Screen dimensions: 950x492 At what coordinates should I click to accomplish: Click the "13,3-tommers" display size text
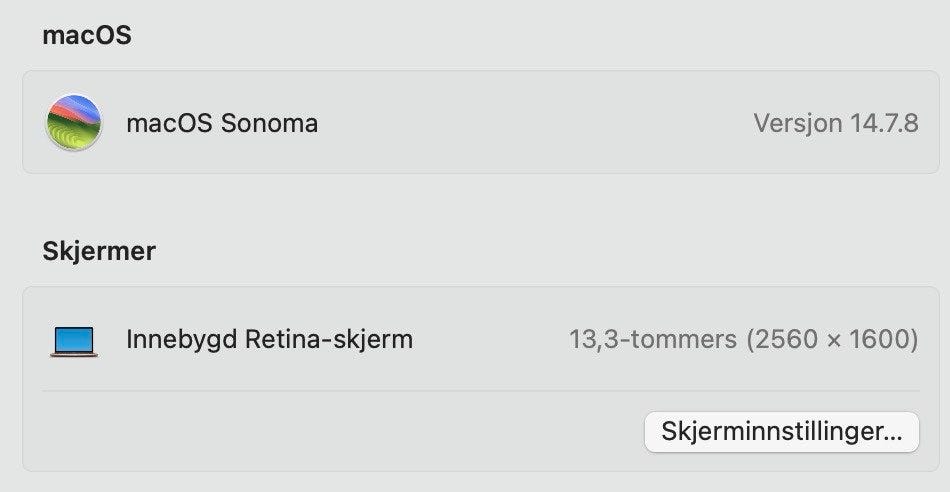(x=654, y=340)
